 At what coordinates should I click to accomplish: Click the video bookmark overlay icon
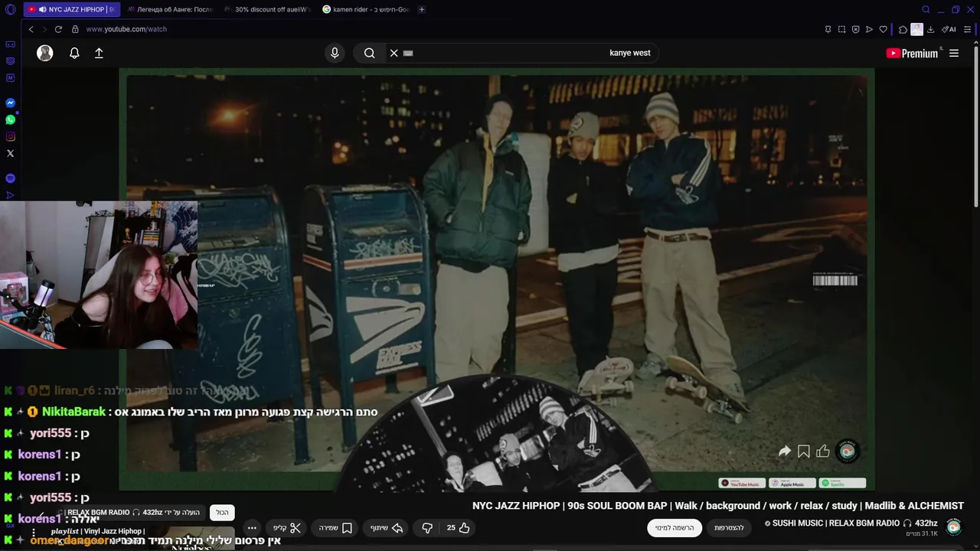click(x=804, y=452)
